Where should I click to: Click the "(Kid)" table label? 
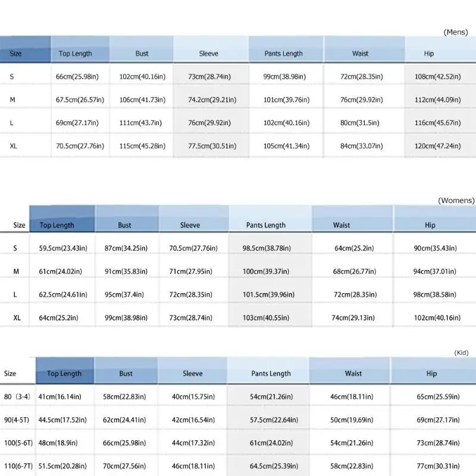point(461,353)
